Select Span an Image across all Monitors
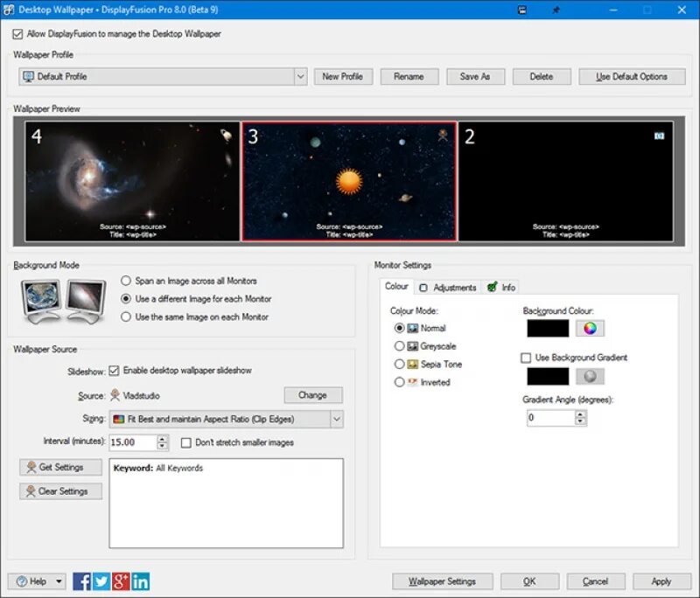 (x=126, y=281)
